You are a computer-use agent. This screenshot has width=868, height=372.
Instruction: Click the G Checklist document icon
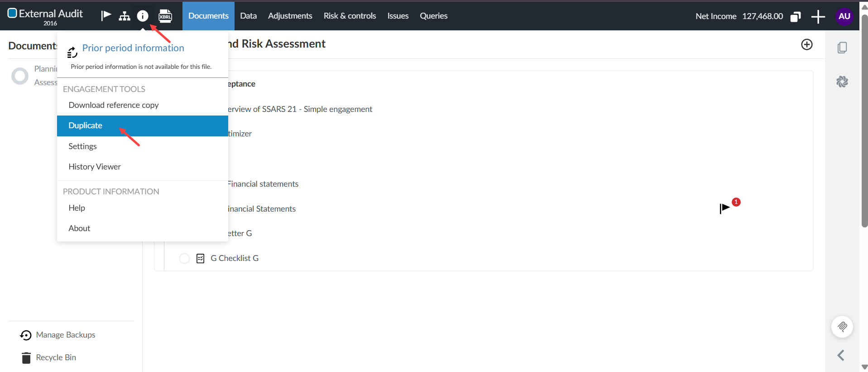tap(201, 258)
